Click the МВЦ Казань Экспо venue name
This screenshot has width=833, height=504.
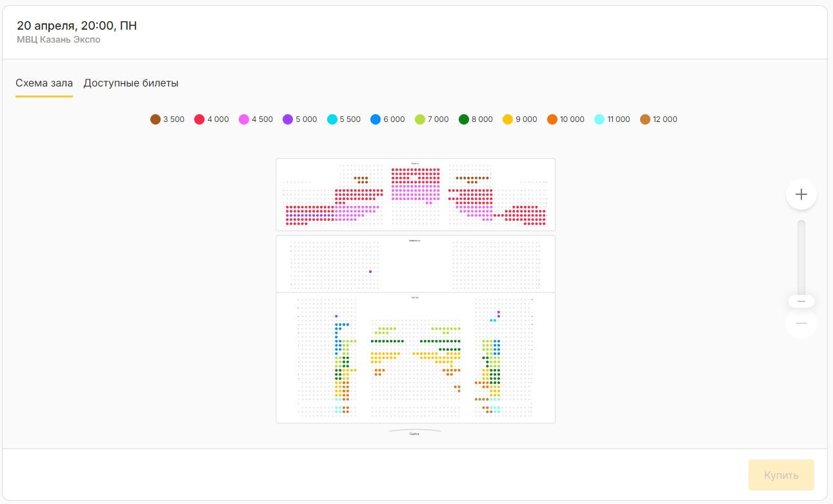(x=59, y=40)
